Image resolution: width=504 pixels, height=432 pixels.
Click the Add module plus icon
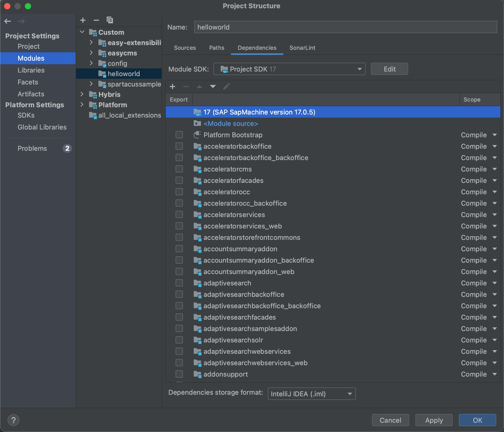point(83,20)
